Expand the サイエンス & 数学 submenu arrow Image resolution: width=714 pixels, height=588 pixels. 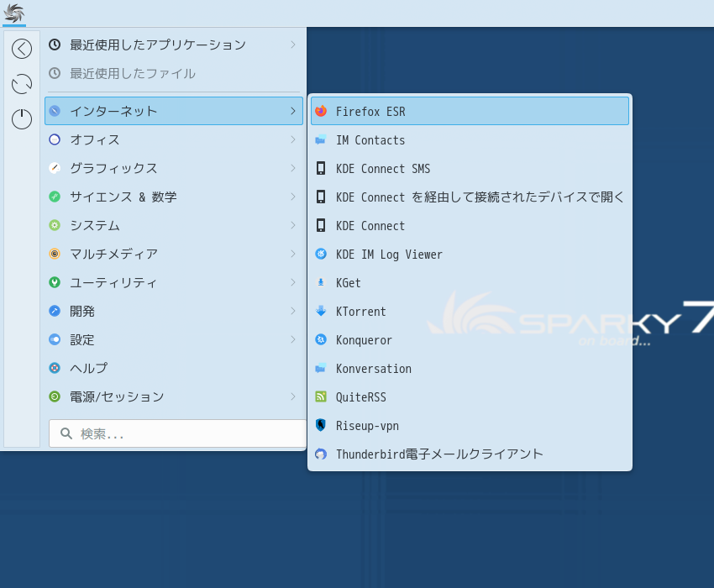(293, 197)
